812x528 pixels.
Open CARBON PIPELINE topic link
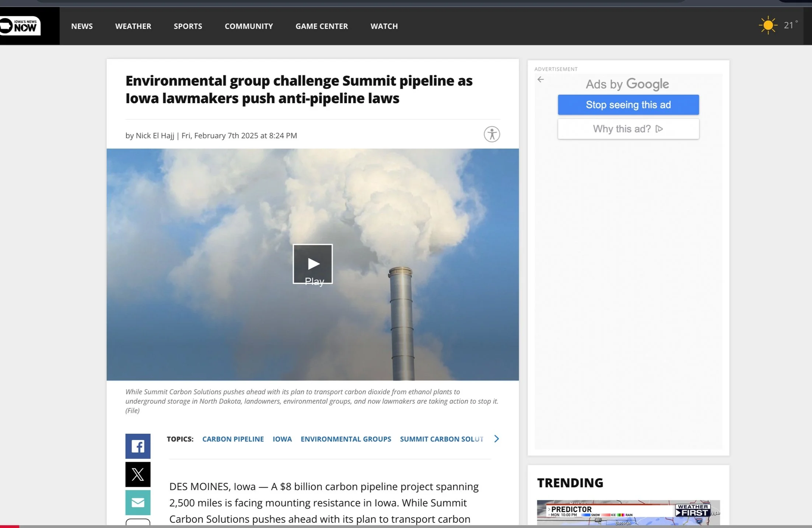click(233, 439)
